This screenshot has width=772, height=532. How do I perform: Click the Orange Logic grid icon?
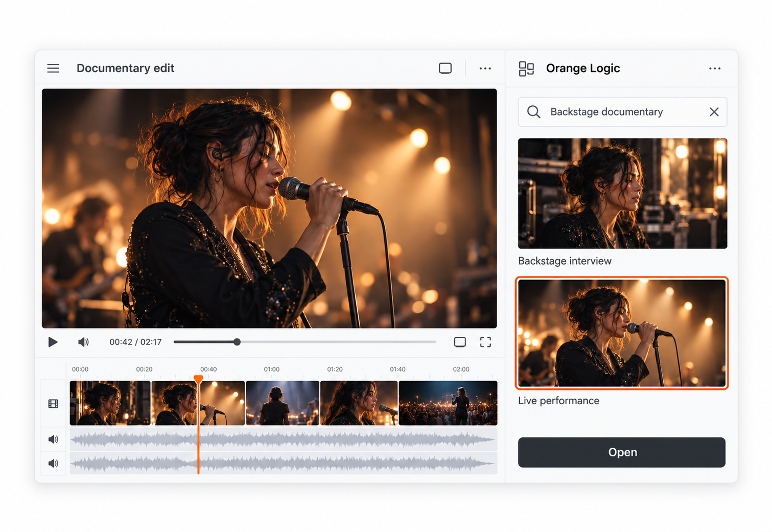click(526, 68)
